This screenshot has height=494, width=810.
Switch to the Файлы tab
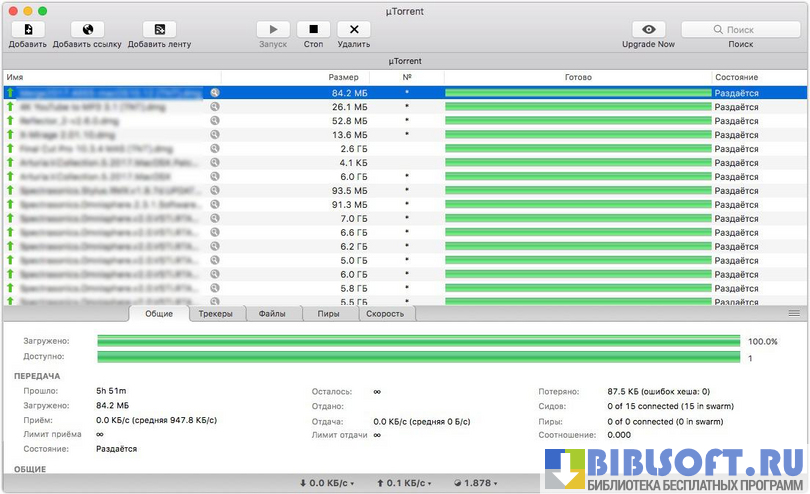(x=272, y=314)
